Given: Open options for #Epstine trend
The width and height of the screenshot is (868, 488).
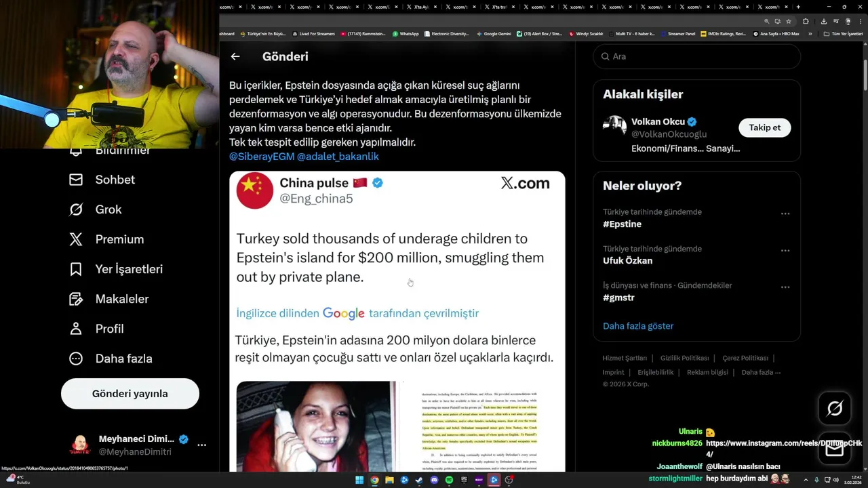Looking at the screenshot, I should coord(785,213).
